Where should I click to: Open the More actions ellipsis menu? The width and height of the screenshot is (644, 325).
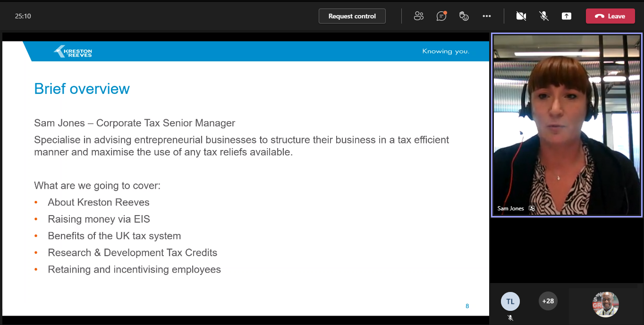487,16
